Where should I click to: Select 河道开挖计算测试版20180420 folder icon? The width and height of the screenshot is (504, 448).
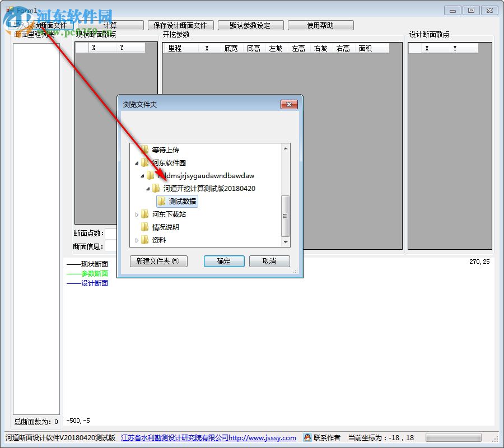(x=156, y=188)
